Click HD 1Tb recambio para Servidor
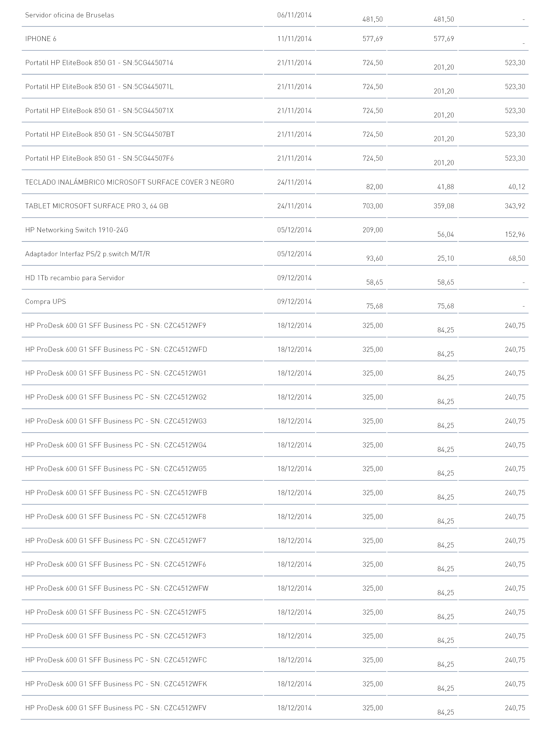Screen dimensions: 560x731 75,278
